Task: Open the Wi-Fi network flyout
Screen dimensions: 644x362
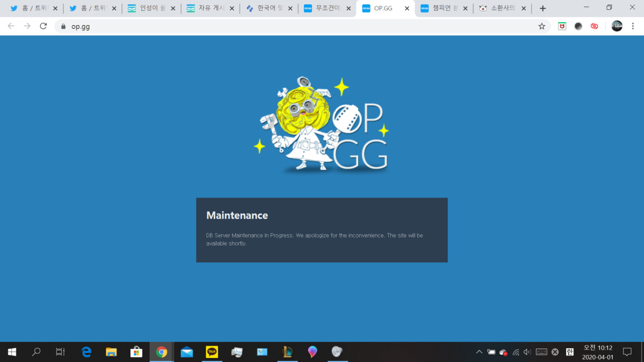Action: tap(516, 352)
